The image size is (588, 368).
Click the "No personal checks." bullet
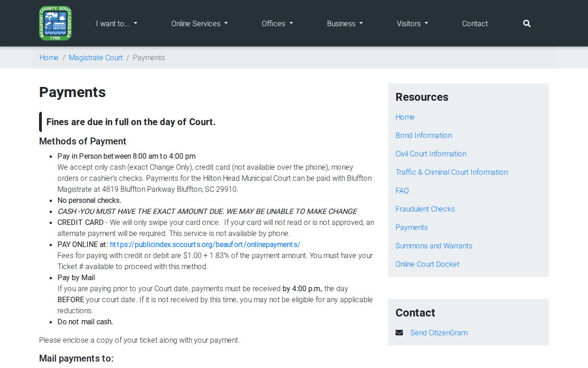coord(89,200)
